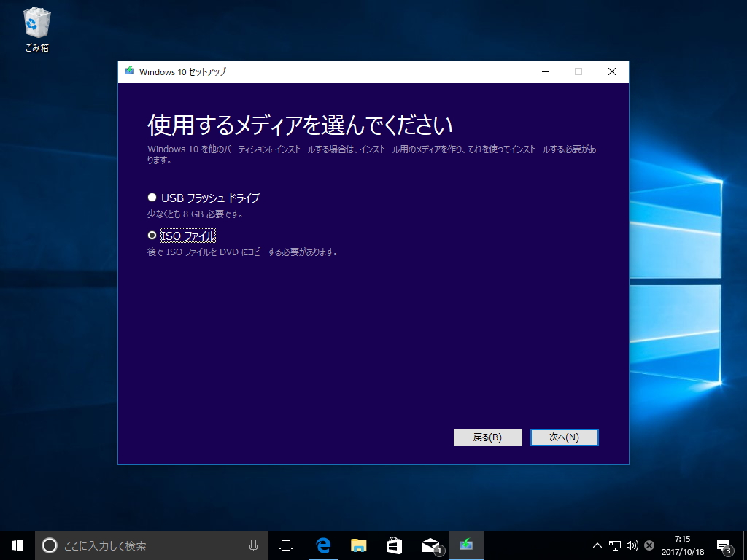The image size is (747, 560).
Task: Expand hidden system tray icons
Action: click(x=596, y=545)
